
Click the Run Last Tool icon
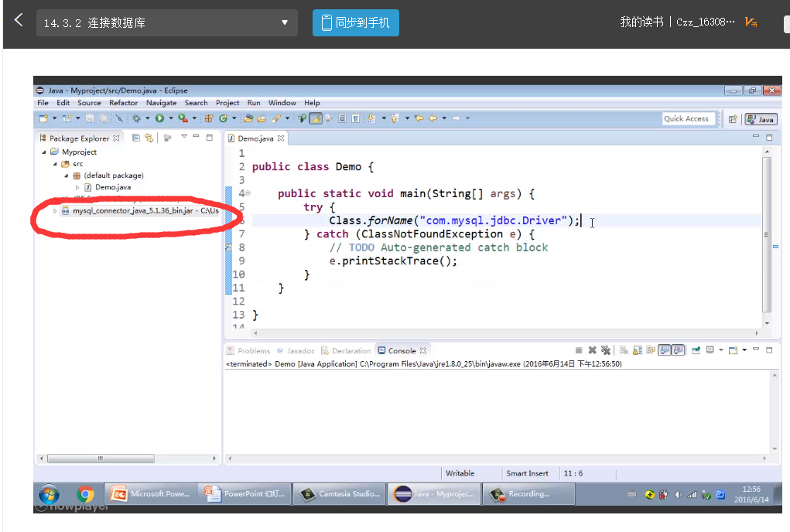pos(183,118)
